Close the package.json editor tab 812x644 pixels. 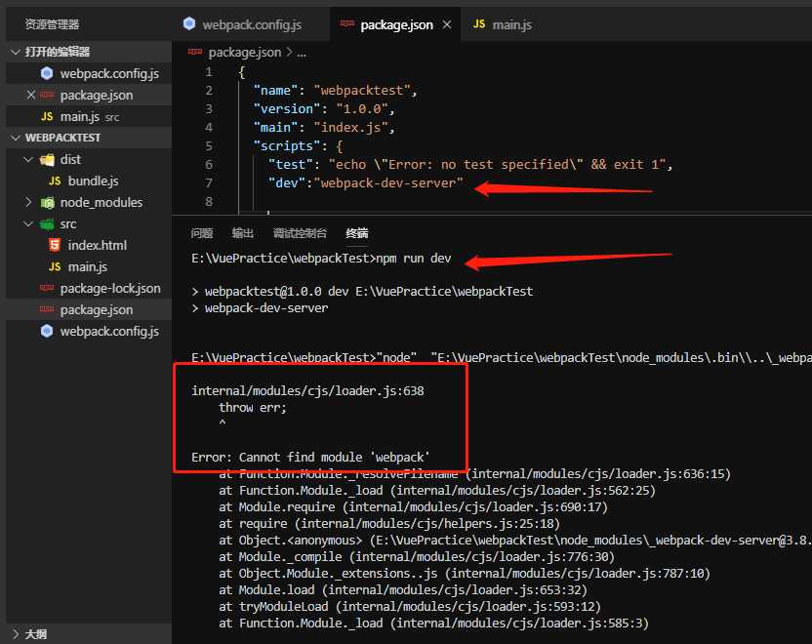[447, 24]
